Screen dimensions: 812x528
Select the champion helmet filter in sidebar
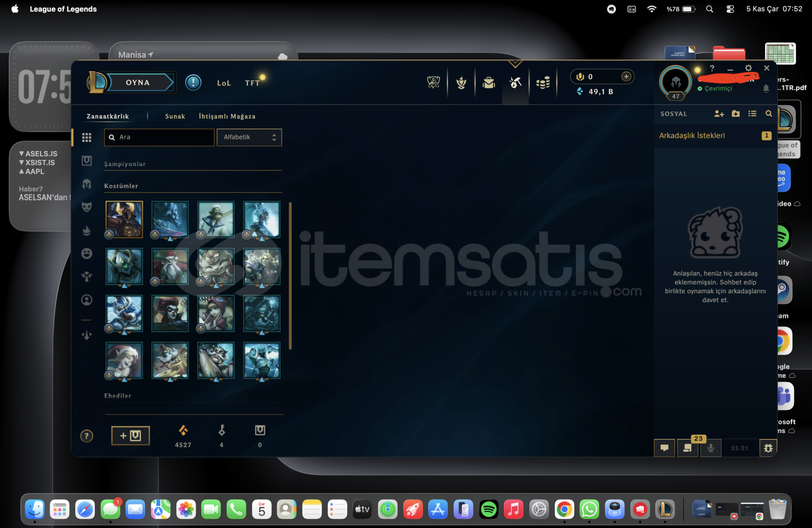pos(87,184)
